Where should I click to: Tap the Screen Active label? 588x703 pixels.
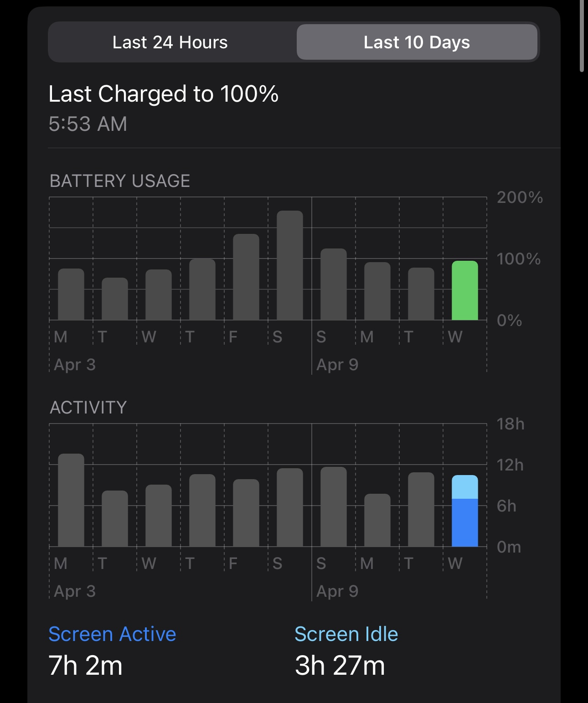112,634
